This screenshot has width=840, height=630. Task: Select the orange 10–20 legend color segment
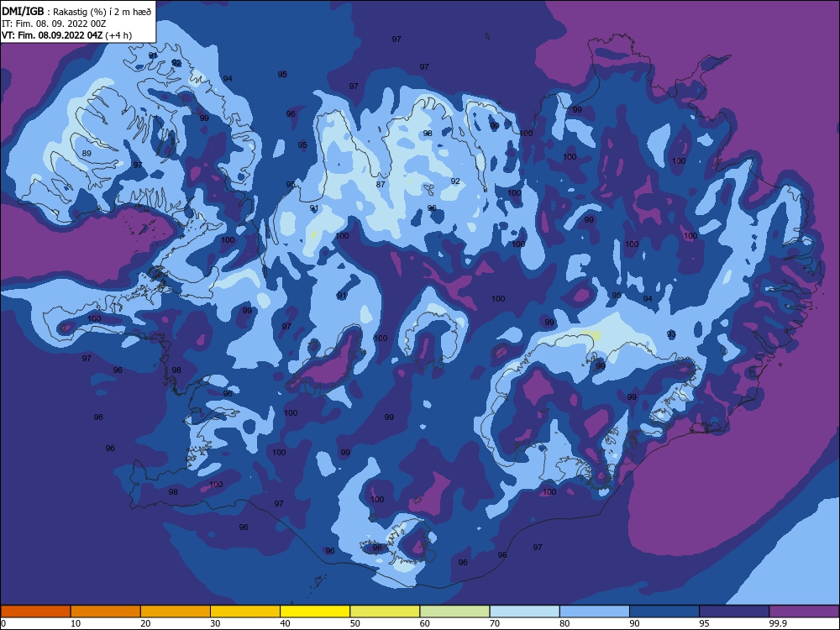pos(106,612)
